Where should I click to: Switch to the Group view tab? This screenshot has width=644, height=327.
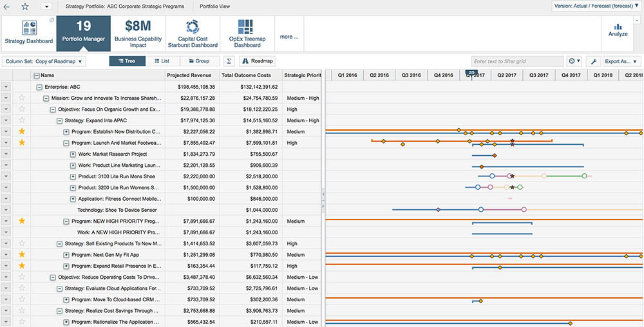coord(200,61)
